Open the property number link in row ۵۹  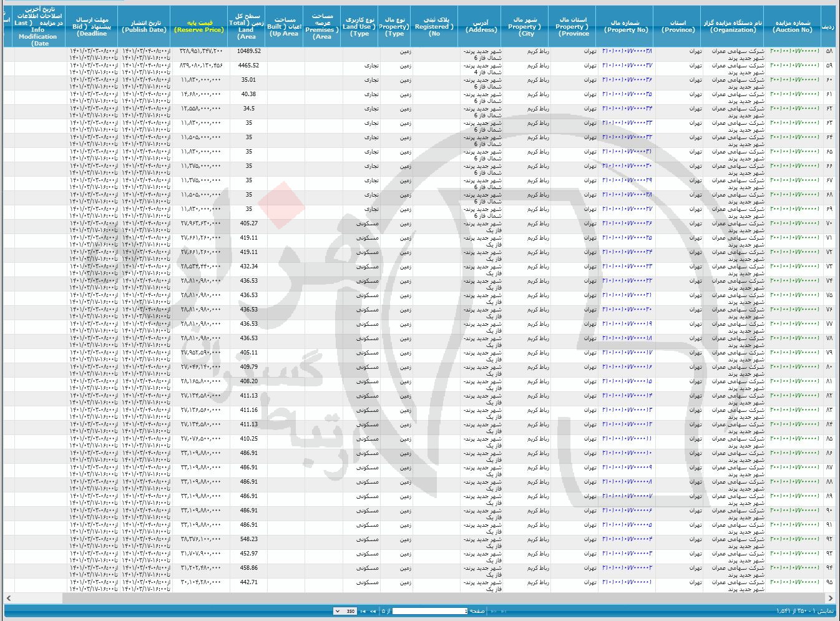tap(627, 66)
